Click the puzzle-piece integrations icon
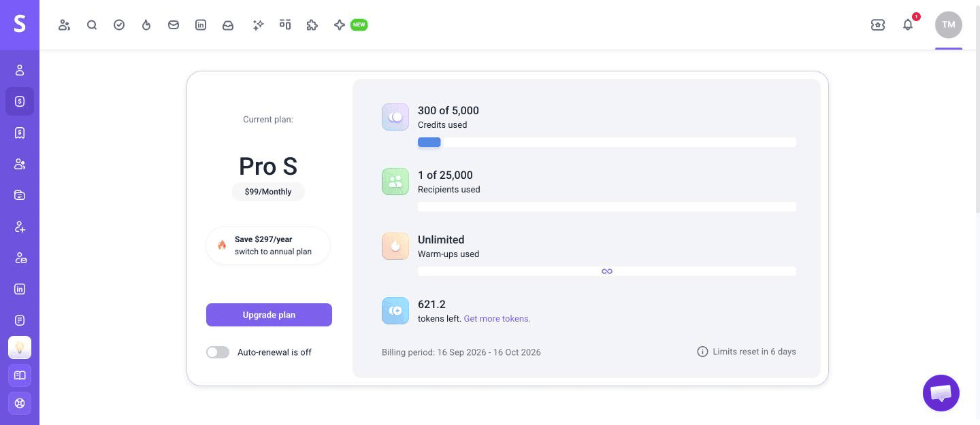 pyautogui.click(x=312, y=25)
